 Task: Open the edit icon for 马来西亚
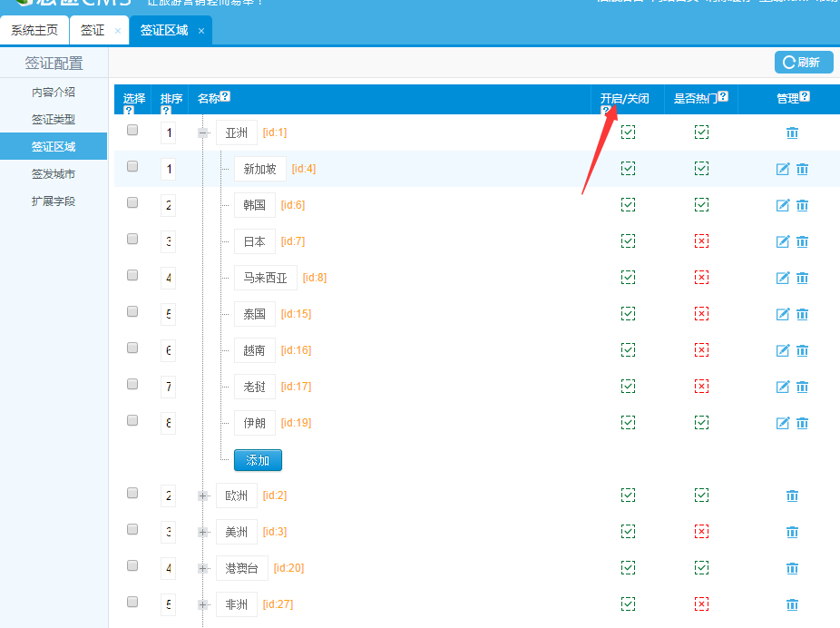point(783,278)
